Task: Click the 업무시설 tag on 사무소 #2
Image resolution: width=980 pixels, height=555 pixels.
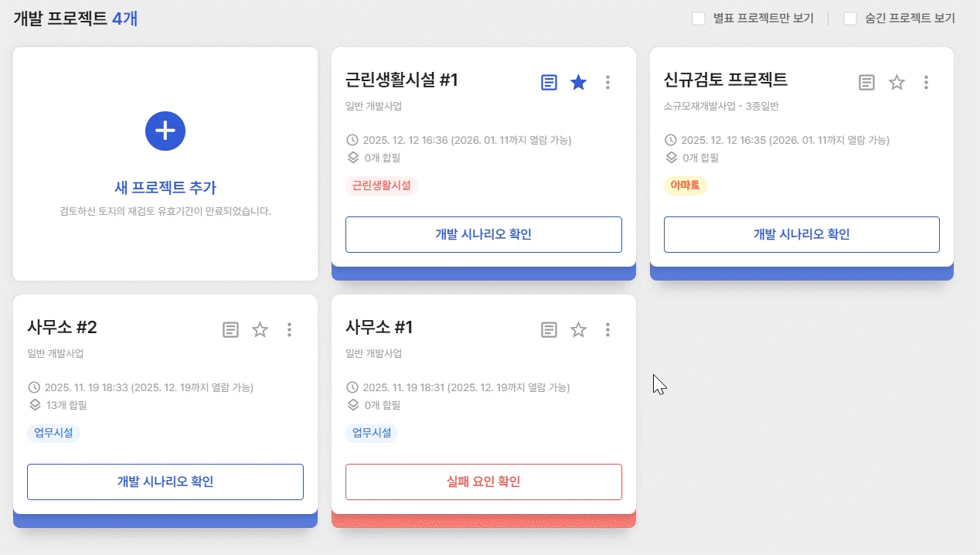Action: [54, 433]
